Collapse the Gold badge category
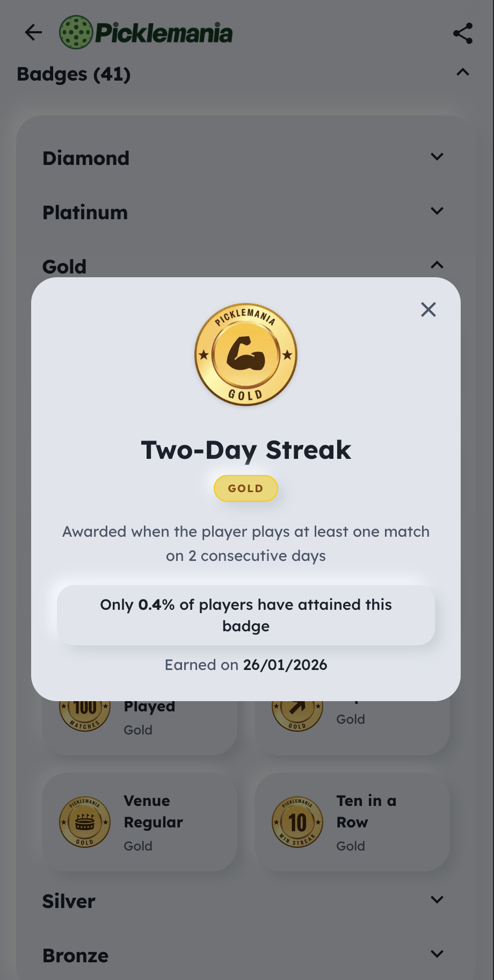Viewport: 494px width, 980px height. [x=437, y=265]
